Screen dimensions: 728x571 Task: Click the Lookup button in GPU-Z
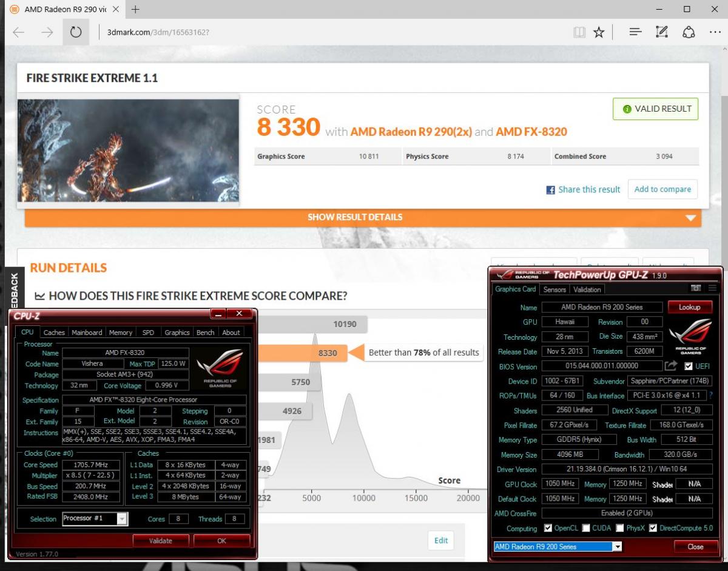(690, 307)
